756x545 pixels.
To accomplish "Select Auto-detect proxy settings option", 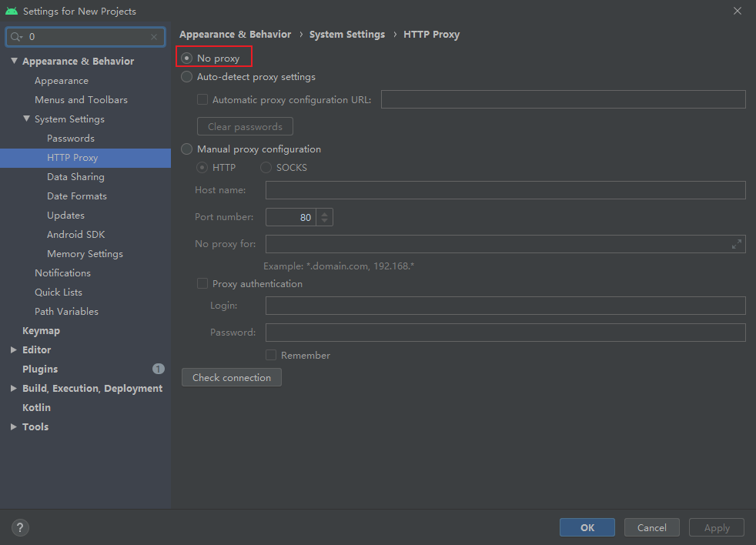I will tap(186, 77).
